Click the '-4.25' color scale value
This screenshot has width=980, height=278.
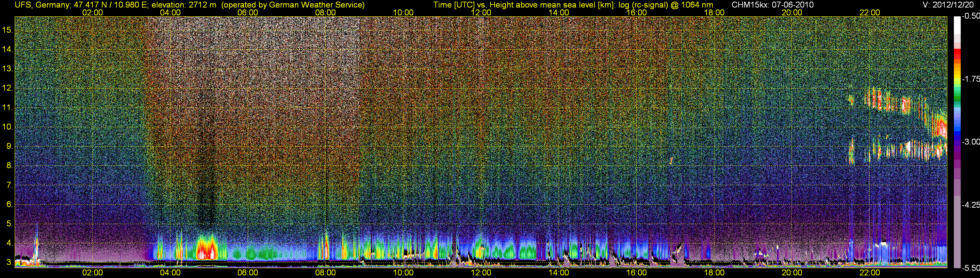[x=971, y=205]
